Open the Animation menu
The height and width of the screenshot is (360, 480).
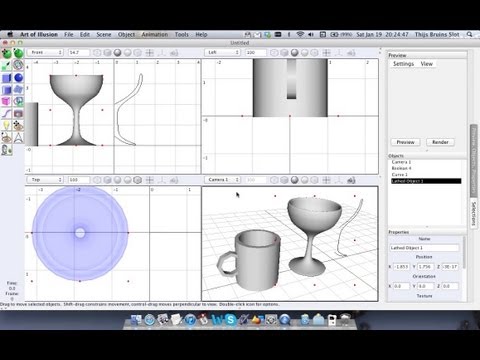tap(155, 34)
